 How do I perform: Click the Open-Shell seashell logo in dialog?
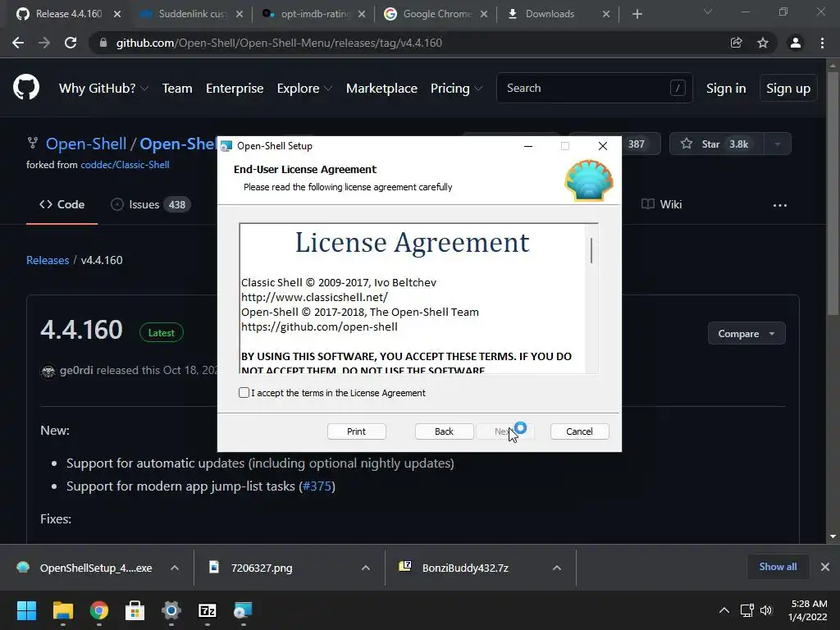pos(589,180)
